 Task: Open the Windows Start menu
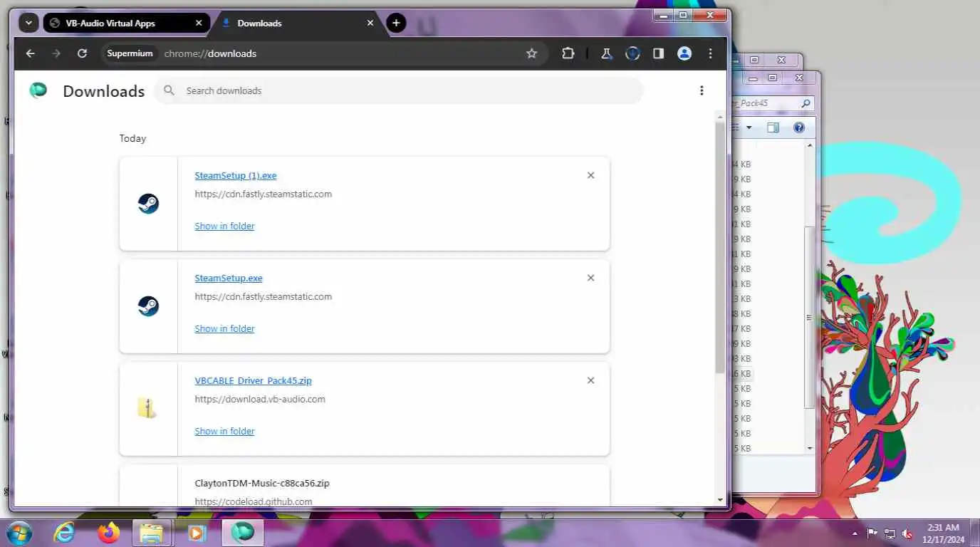(x=19, y=533)
